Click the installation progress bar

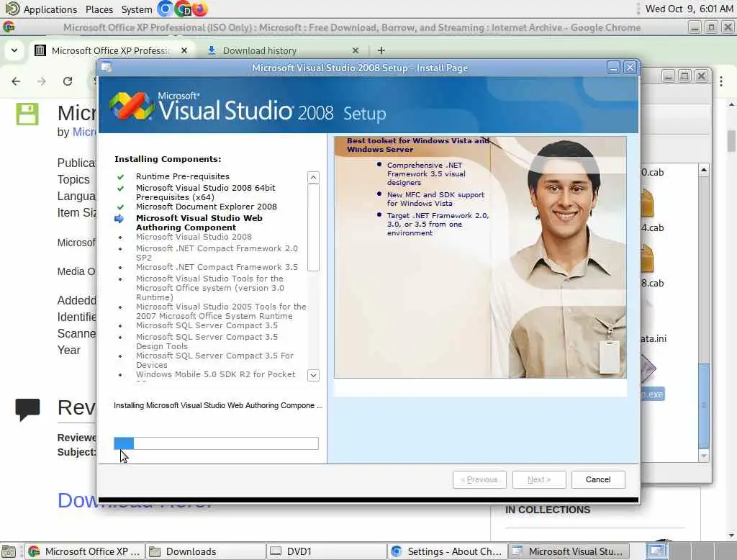(216, 443)
